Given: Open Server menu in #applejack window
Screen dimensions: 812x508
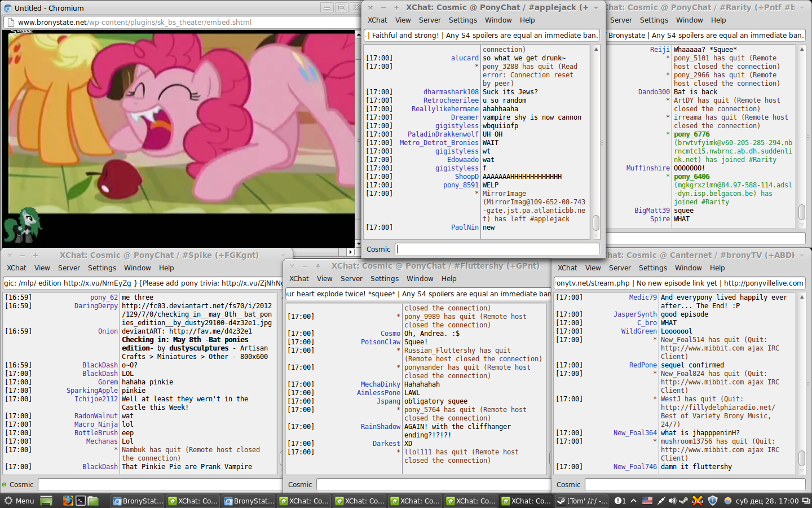Looking at the screenshot, I should pyautogui.click(x=430, y=20).
